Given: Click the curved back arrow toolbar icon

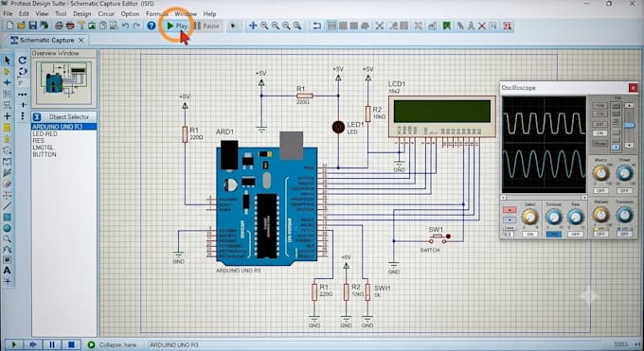Looking at the screenshot, I should (x=317, y=26).
